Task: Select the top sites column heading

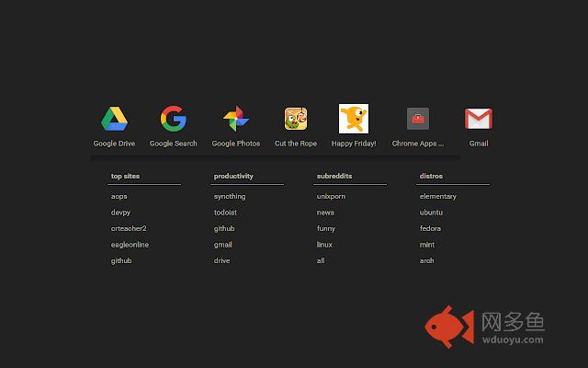Action: click(x=125, y=176)
